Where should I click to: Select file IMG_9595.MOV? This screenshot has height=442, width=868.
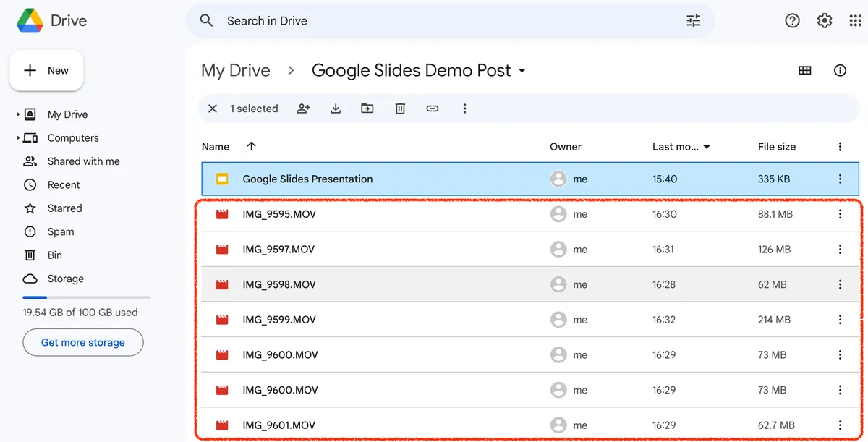tap(279, 214)
